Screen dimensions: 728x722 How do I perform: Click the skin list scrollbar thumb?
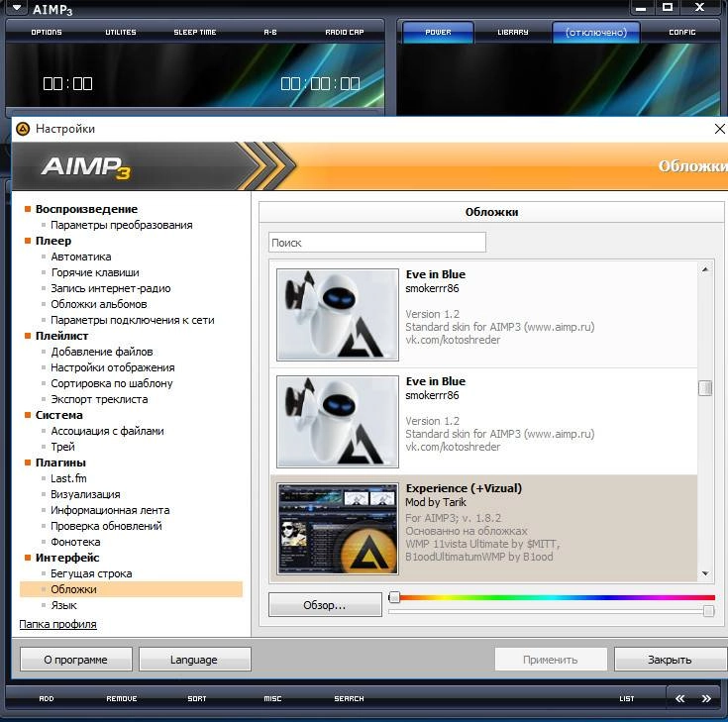[x=705, y=388]
